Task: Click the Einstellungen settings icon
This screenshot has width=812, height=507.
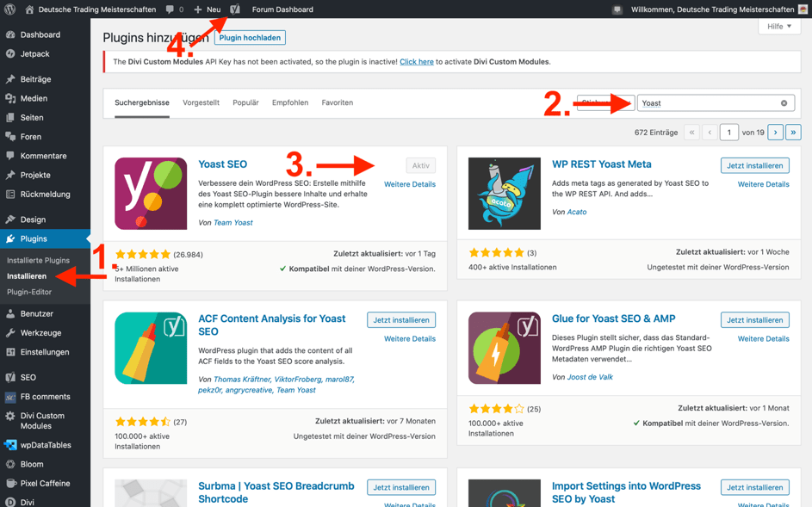Action: (10, 352)
